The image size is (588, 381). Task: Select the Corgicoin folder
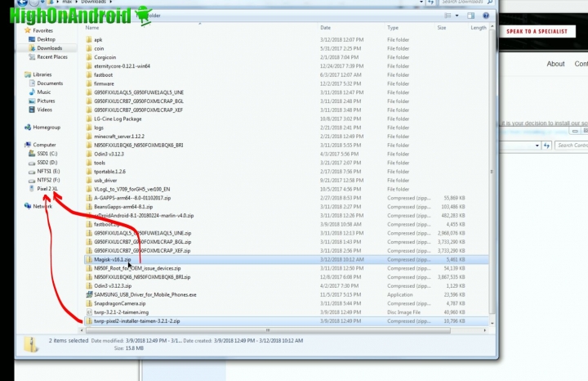105,57
